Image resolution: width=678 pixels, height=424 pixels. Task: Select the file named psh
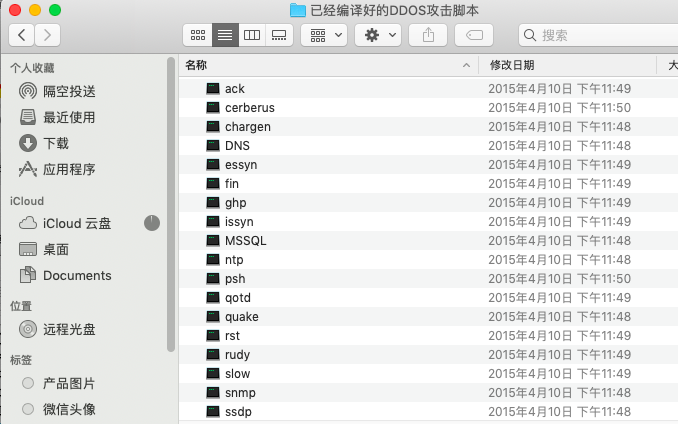tap(235, 279)
